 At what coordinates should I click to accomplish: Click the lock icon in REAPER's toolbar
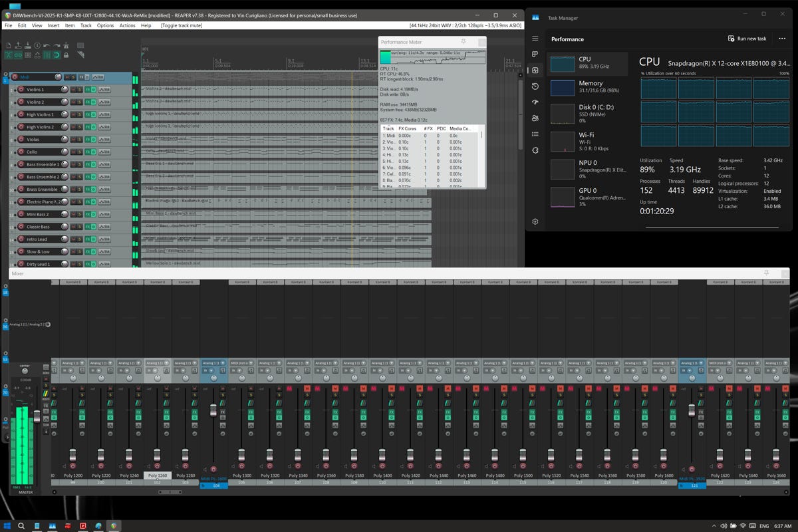(66, 55)
